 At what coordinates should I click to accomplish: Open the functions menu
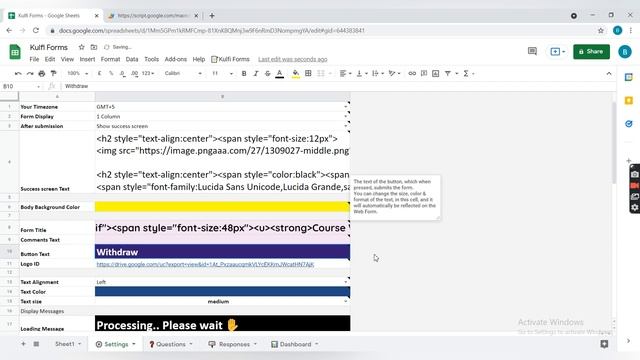point(468,73)
